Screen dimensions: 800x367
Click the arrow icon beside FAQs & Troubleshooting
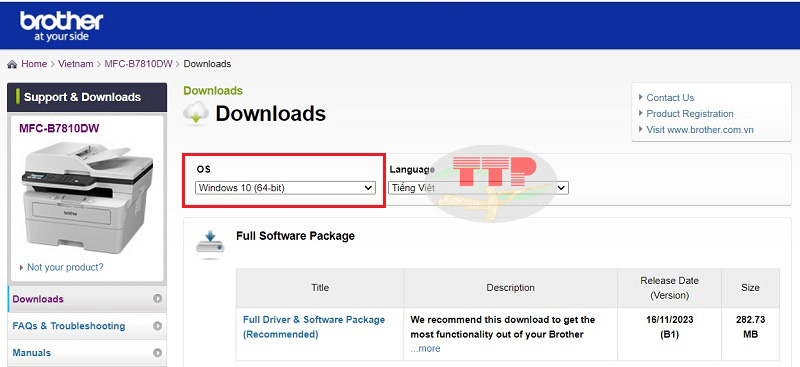pyautogui.click(x=158, y=326)
